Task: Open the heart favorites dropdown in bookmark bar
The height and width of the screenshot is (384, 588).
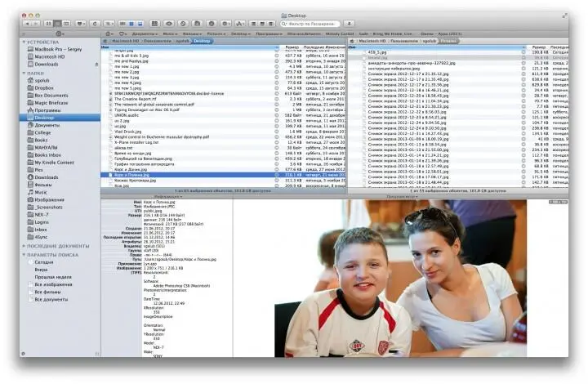Action: point(123,33)
